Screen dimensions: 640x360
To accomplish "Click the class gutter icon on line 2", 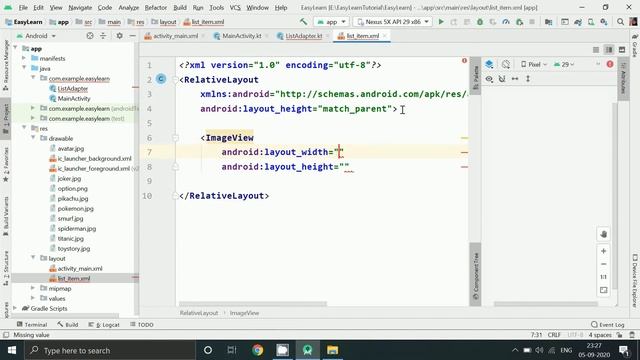I will [x=161, y=79].
